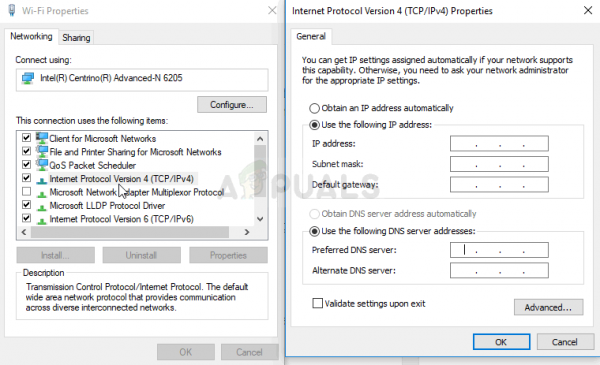
Task: Click the QoS Packet Scheduler icon
Action: click(x=42, y=165)
